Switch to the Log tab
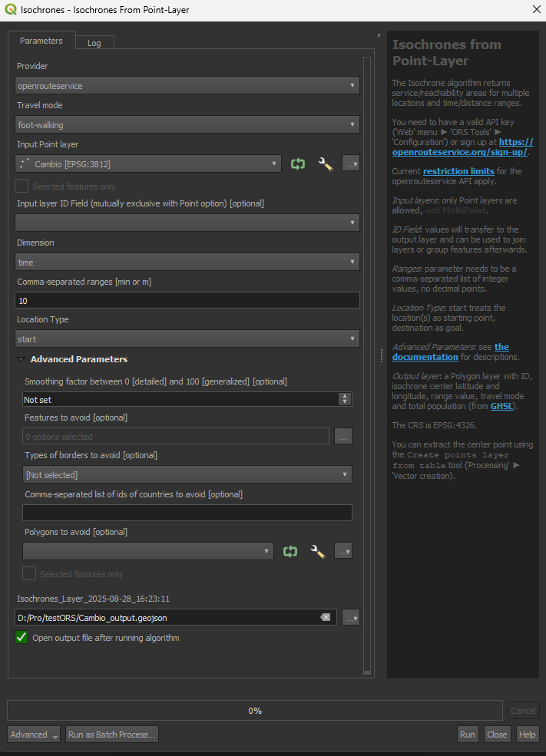 pyautogui.click(x=94, y=43)
